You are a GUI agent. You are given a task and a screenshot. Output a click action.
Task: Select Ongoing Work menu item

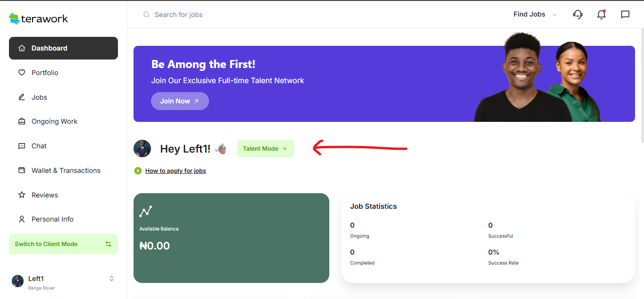[54, 121]
